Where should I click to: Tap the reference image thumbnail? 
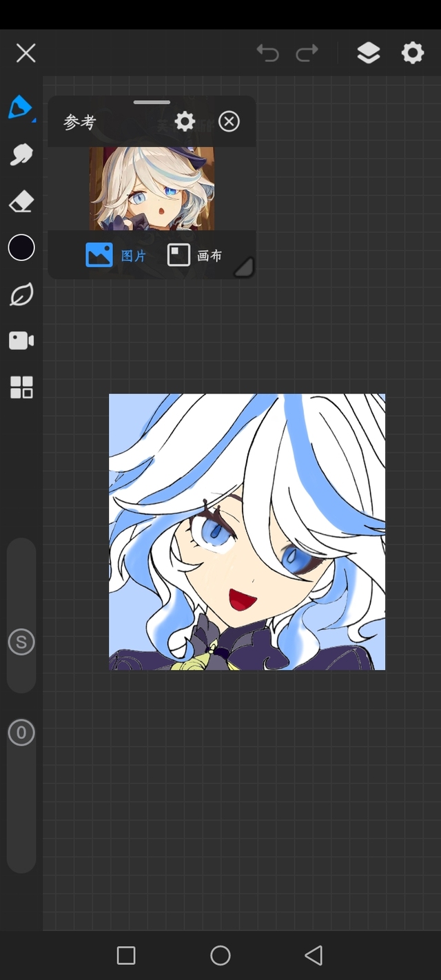click(152, 188)
